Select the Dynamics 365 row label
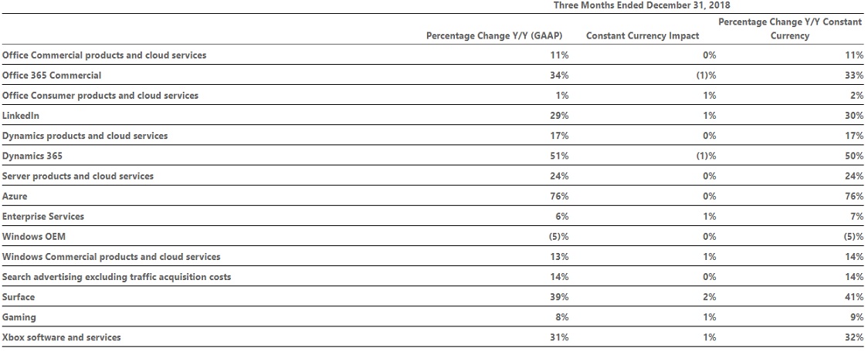 (x=32, y=156)
